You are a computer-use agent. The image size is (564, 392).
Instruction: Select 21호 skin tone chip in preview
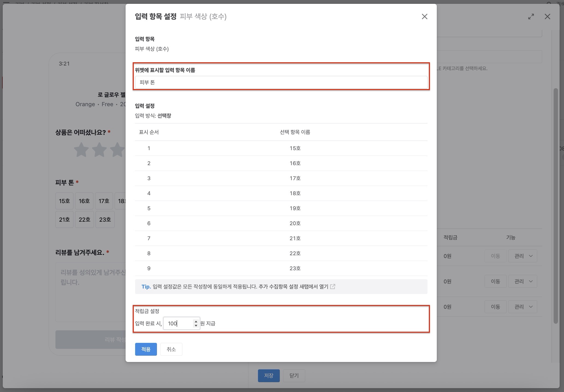click(x=64, y=219)
